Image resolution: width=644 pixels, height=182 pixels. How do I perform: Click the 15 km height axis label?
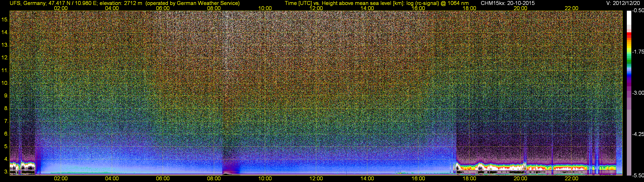click(5, 19)
